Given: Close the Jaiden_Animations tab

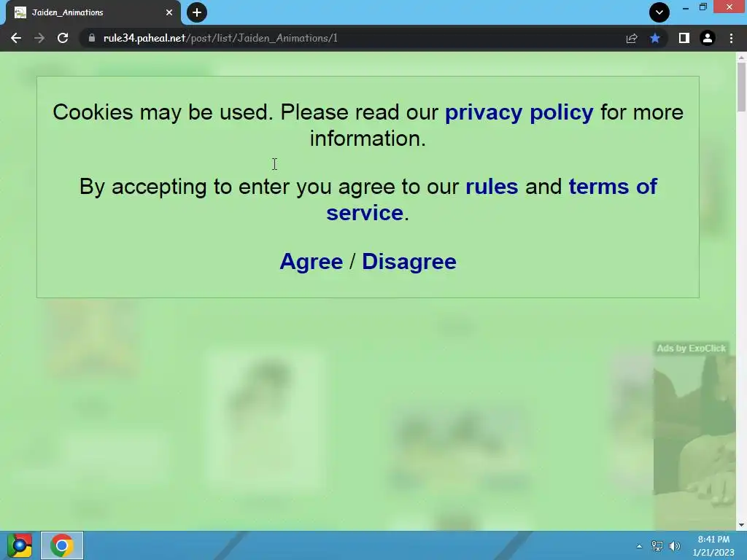Looking at the screenshot, I should [x=169, y=12].
